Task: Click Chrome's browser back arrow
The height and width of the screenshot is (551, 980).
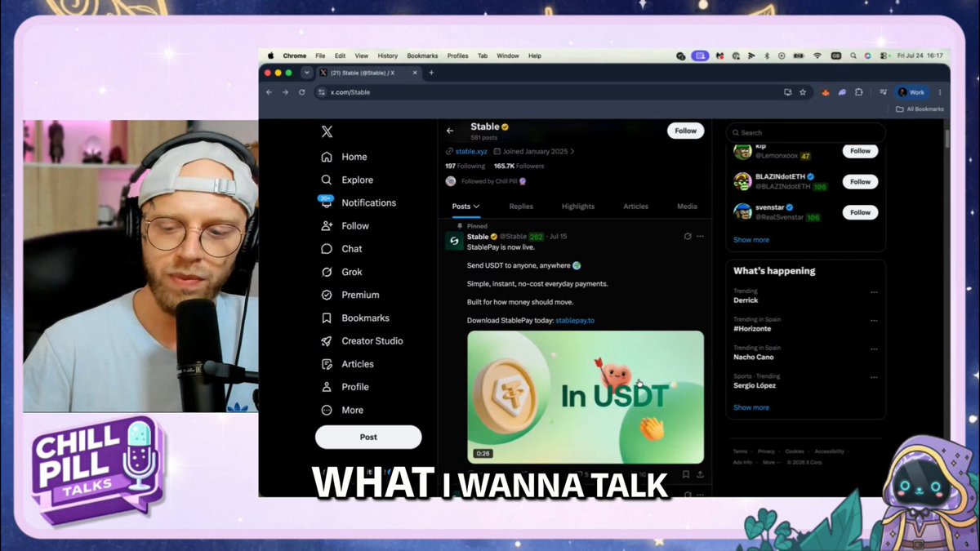Action: (269, 92)
